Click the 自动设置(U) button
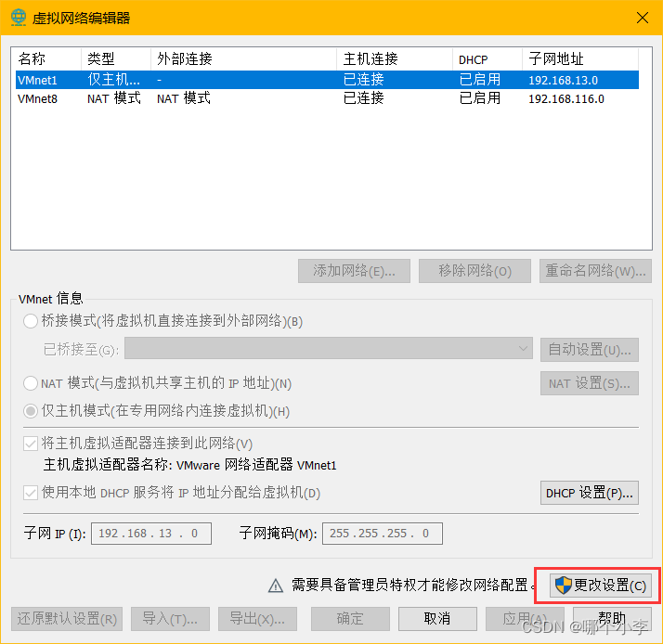 590,350
